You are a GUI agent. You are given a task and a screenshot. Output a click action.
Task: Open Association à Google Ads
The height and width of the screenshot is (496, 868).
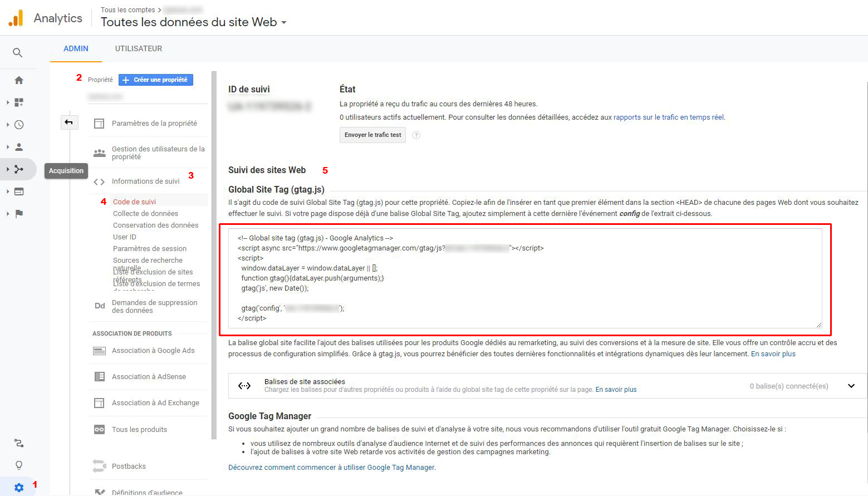click(153, 351)
